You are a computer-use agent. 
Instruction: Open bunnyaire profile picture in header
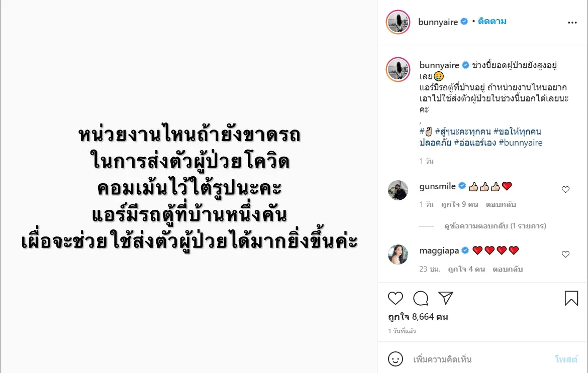click(398, 22)
